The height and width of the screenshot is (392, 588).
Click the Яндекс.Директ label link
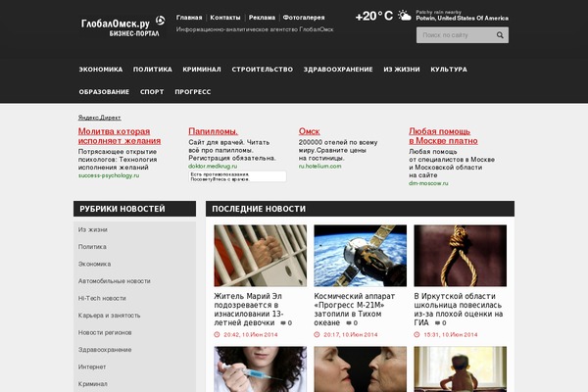point(99,118)
